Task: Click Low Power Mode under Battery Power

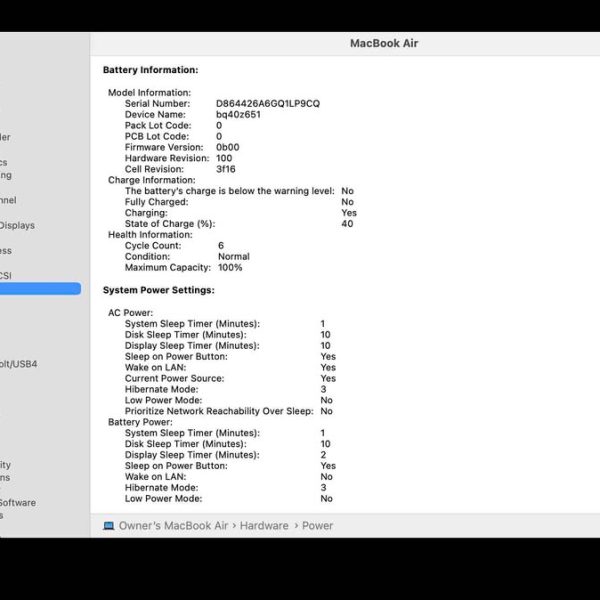Action: click(x=163, y=499)
